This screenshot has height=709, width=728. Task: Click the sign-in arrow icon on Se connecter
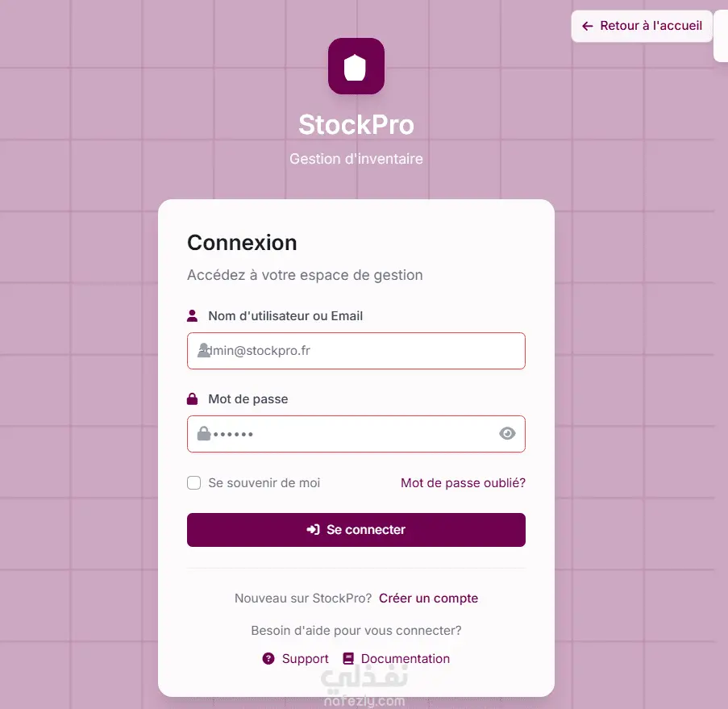pyautogui.click(x=313, y=530)
